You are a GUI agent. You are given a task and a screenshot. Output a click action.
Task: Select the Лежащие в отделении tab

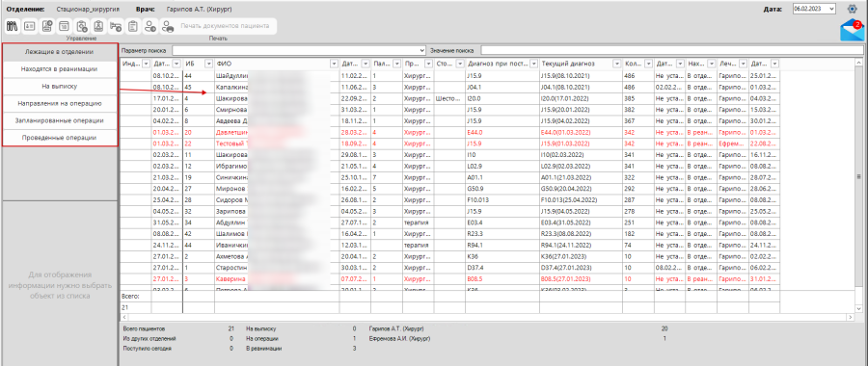coord(61,52)
